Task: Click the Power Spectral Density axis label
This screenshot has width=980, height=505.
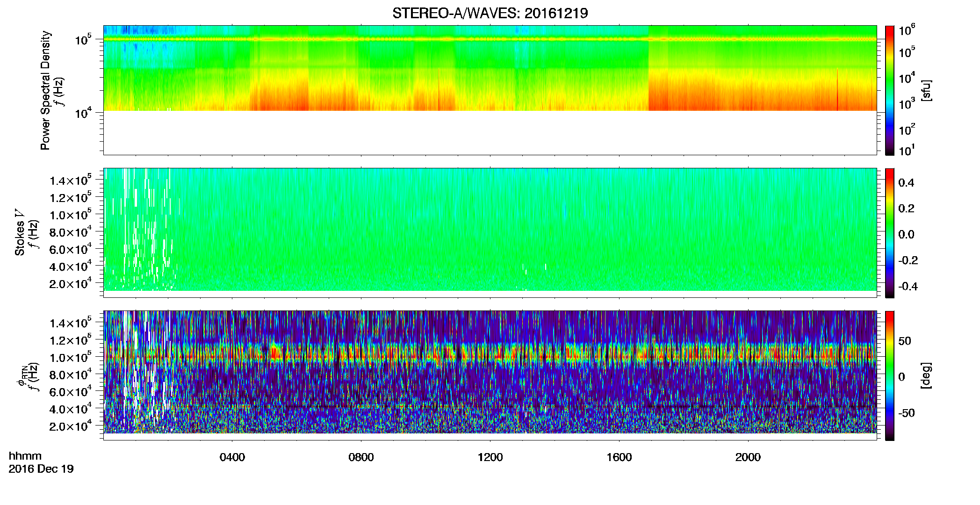Action: click(45, 90)
